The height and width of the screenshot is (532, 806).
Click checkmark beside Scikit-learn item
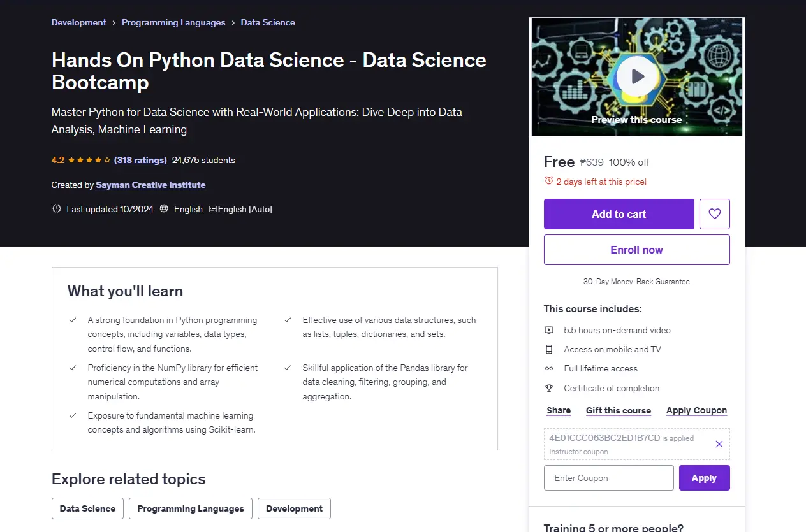pos(73,415)
